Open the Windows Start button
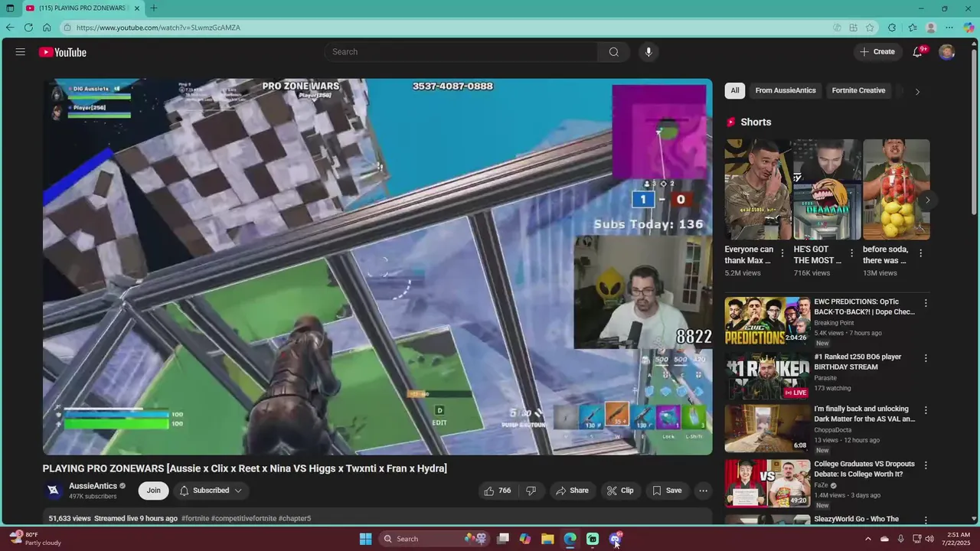 tap(366, 539)
